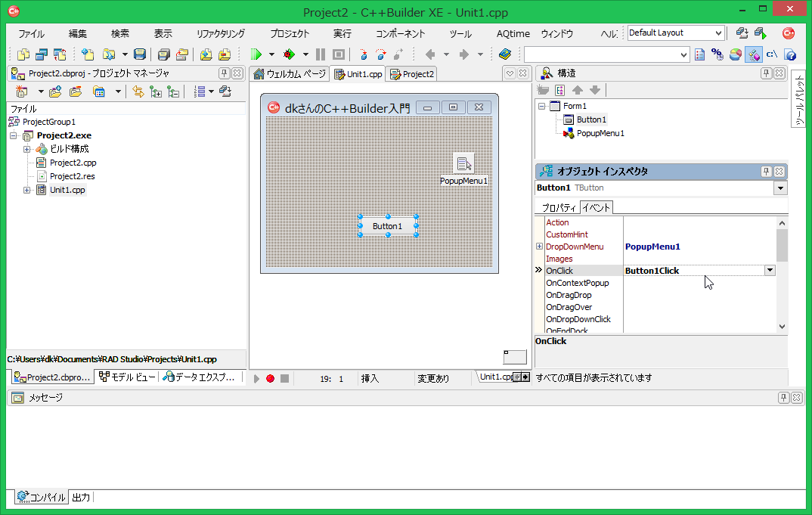
Task: Click Button1 on the form designer
Action: tap(387, 226)
